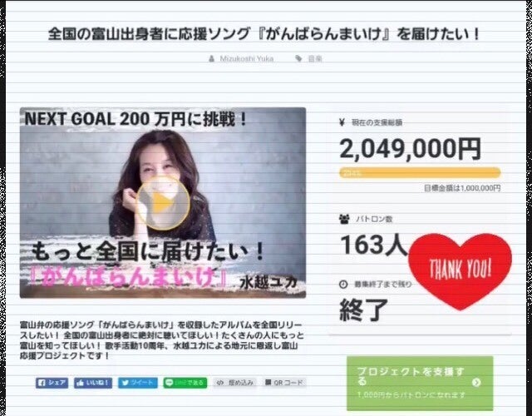The height and width of the screenshot is (416, 532).
Task: Click the tag icon beside 音楽
Action: [x=298, y=59]
